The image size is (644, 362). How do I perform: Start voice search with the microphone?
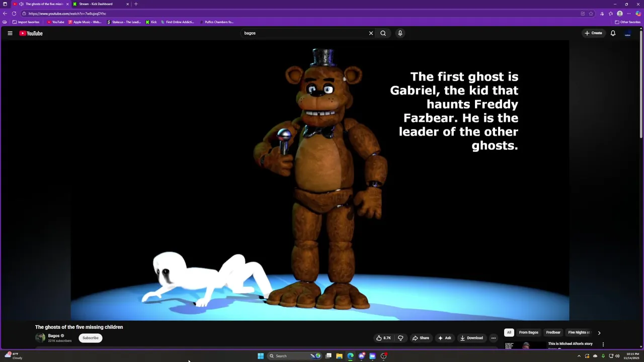[400, 33]
